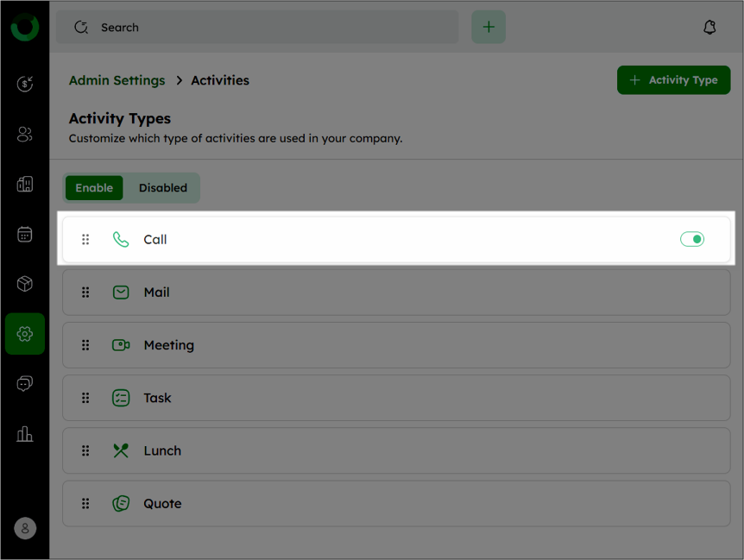Select the Enable tab

tap(94, 188)
